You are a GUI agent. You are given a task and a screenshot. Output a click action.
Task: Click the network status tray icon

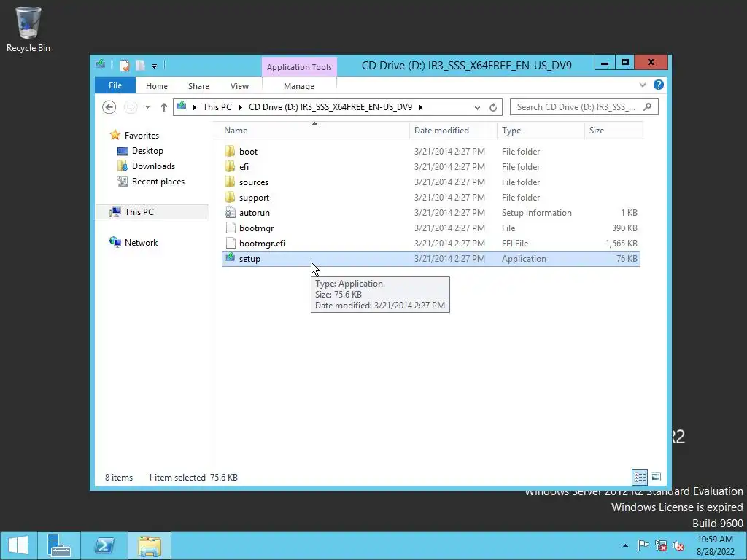661,545
